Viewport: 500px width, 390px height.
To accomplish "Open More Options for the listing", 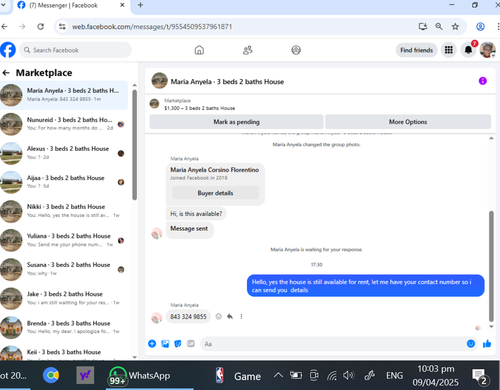I will pos(408,122).
